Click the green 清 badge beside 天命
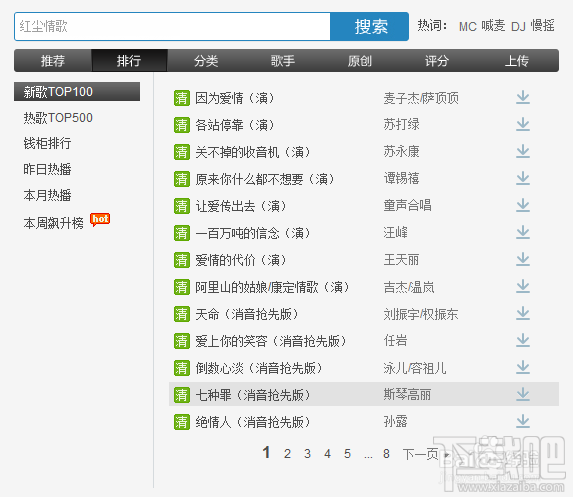This screenshot has height=497, width=573. pyautogui.click(x=182, y=314)
